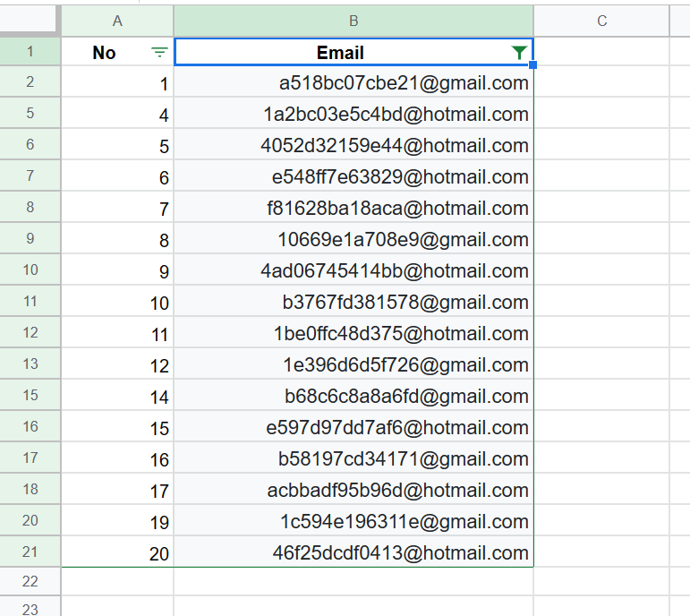Click cell b68c6c8a8a6fd@gmail.com
The height and width of the screenshot is (616, 690).
(354, 395)
